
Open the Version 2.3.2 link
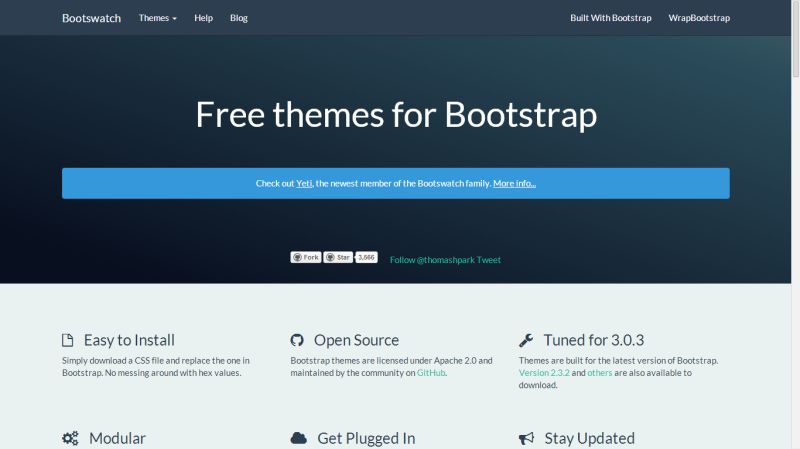coord(544,373)
